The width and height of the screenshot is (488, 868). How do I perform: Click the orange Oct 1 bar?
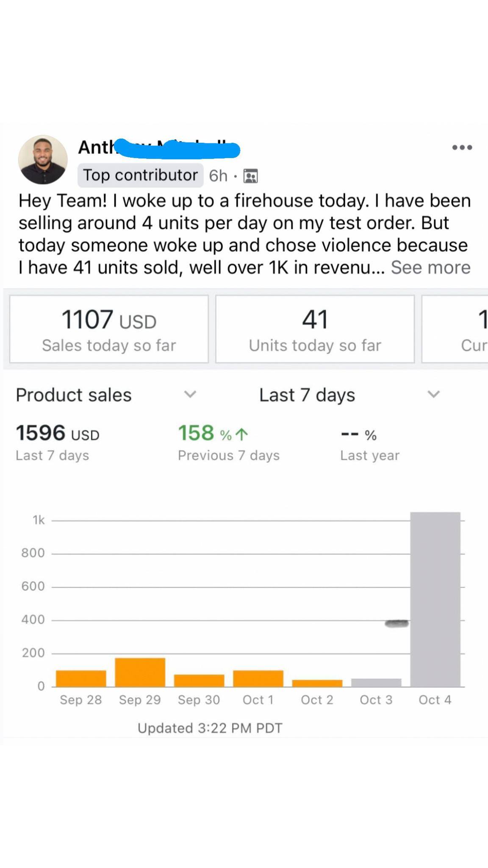pyautogui.click(x=258, y=678)
